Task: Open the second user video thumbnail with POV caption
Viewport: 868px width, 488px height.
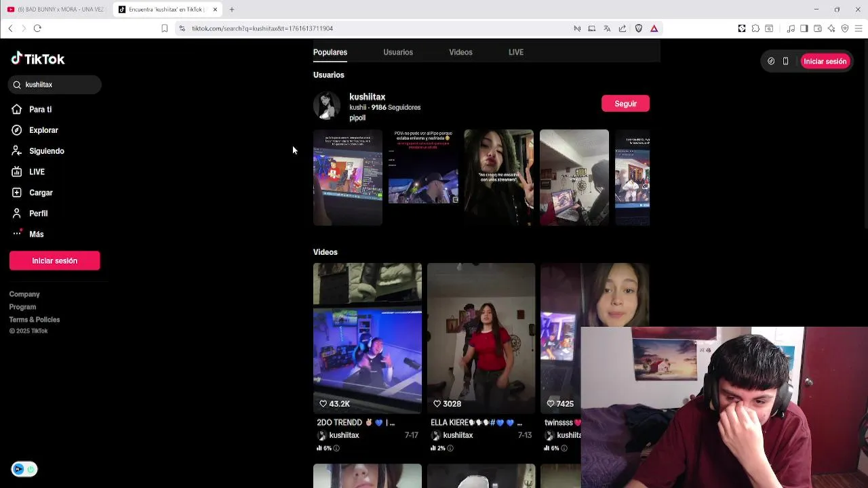Action: 423,178
